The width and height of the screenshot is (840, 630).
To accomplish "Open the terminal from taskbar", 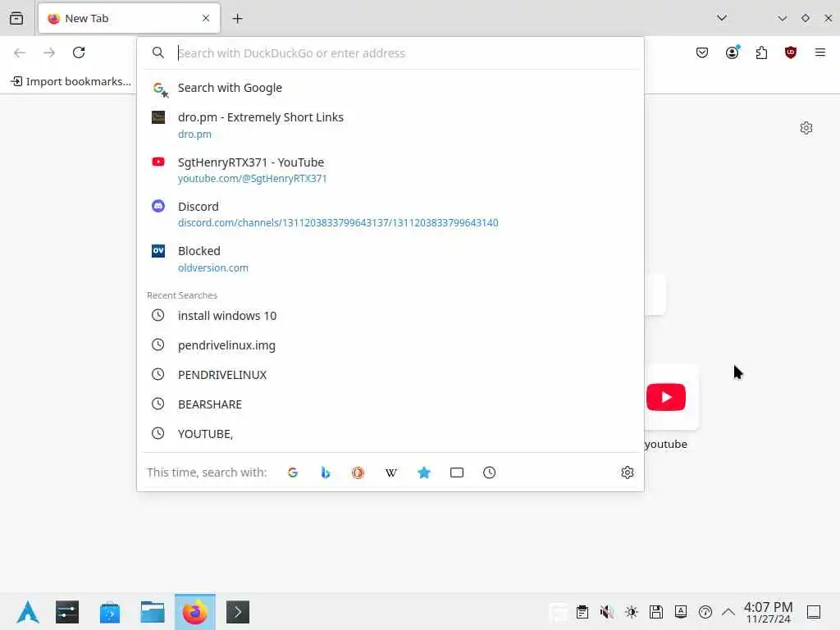I will (238, 612).
